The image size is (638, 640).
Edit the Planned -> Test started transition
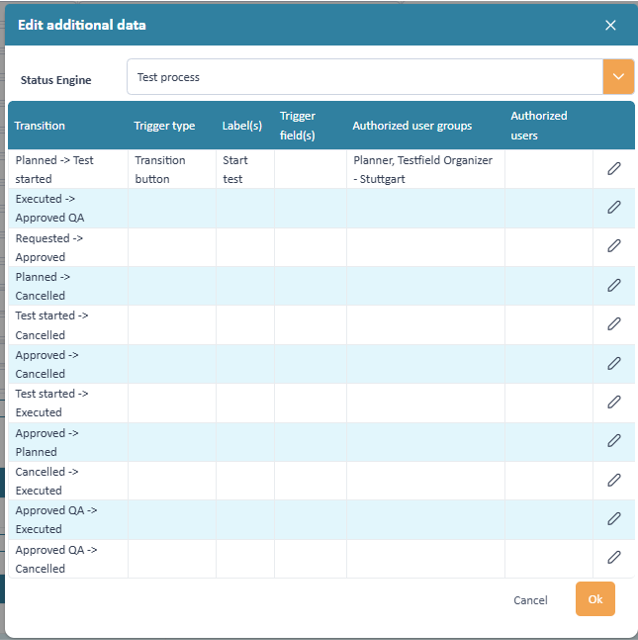click(614, 169)
